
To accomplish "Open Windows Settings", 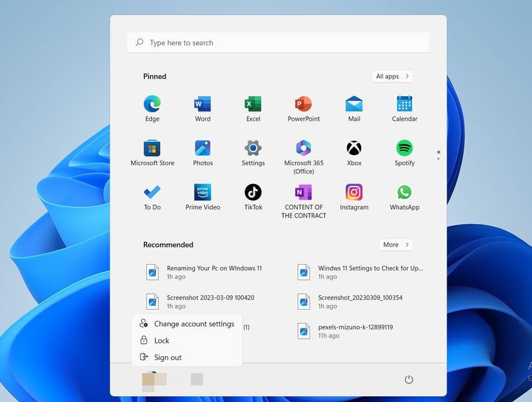I will point(253,148).
